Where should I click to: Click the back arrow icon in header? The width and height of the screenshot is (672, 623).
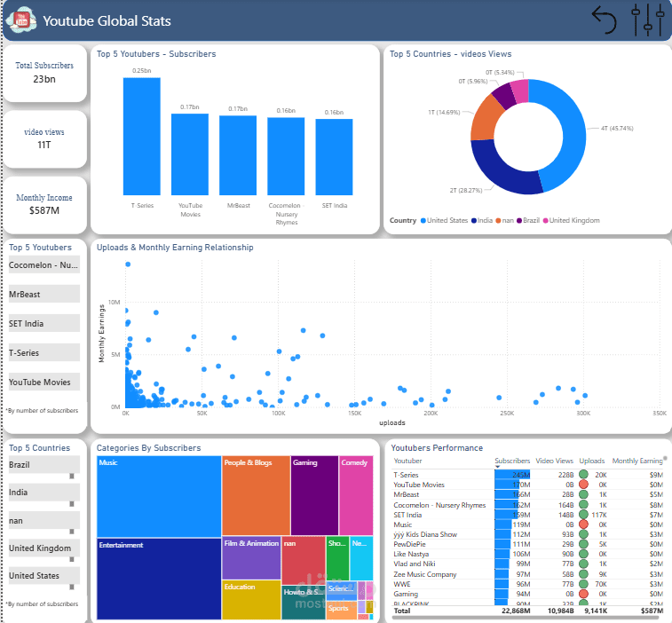pos(605,20)
